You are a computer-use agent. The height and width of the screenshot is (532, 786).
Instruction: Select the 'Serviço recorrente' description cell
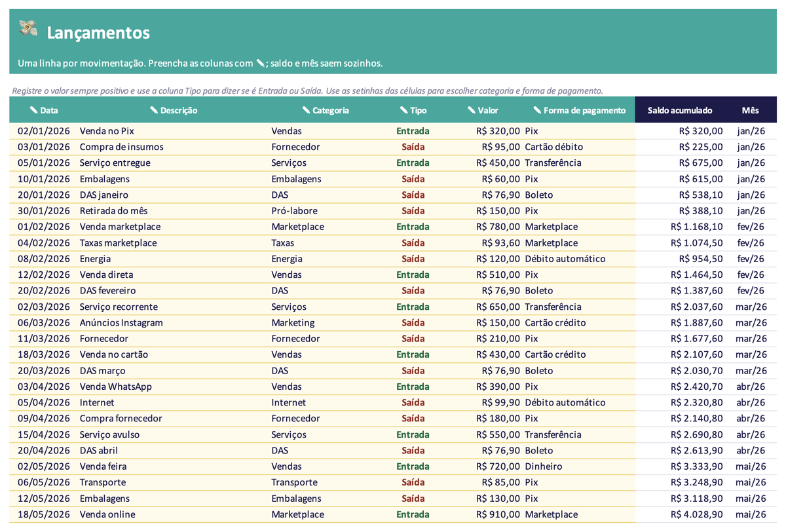[x=174, y=307]
